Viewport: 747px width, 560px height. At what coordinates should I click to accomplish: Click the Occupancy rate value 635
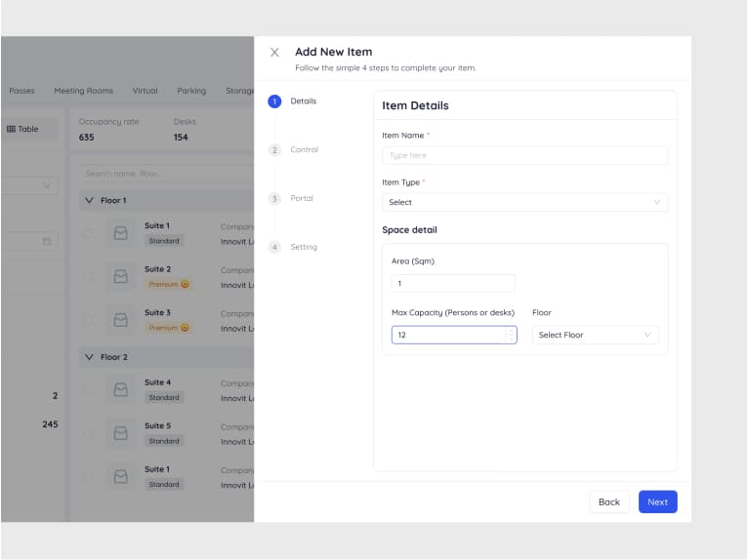tap(86, 137)
